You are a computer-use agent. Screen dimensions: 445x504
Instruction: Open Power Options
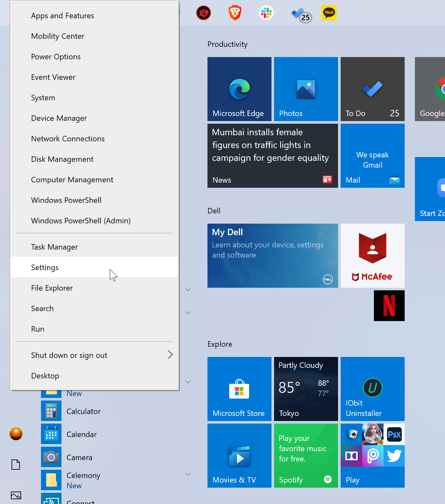(x=94, y=57)
